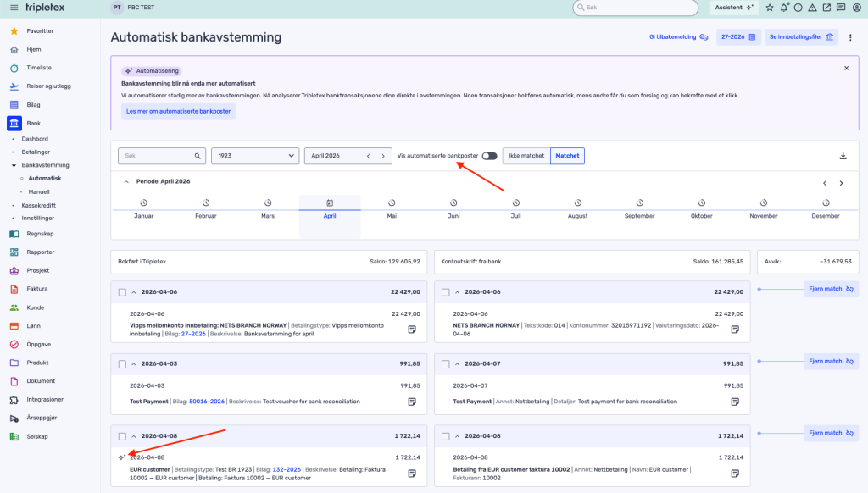868x493 pixels.
Task: Open the Prosjekt briefcase icon in sidebar
Action: tap(14, 270)
